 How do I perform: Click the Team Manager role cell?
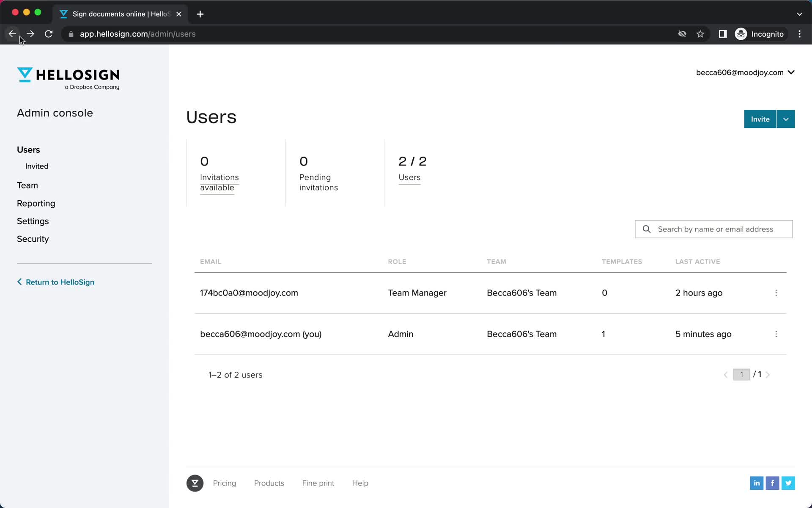[417, 293]
